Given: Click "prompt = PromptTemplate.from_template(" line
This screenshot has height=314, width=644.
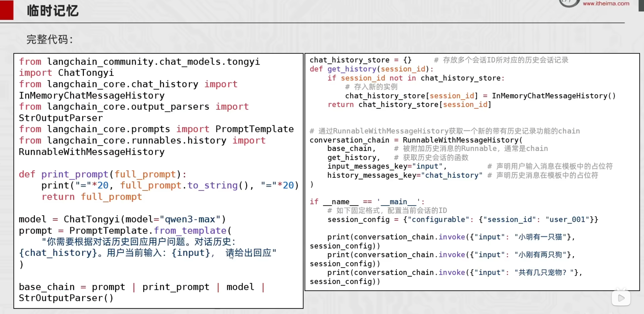Looking at the screenshot, I should point(125,231).
